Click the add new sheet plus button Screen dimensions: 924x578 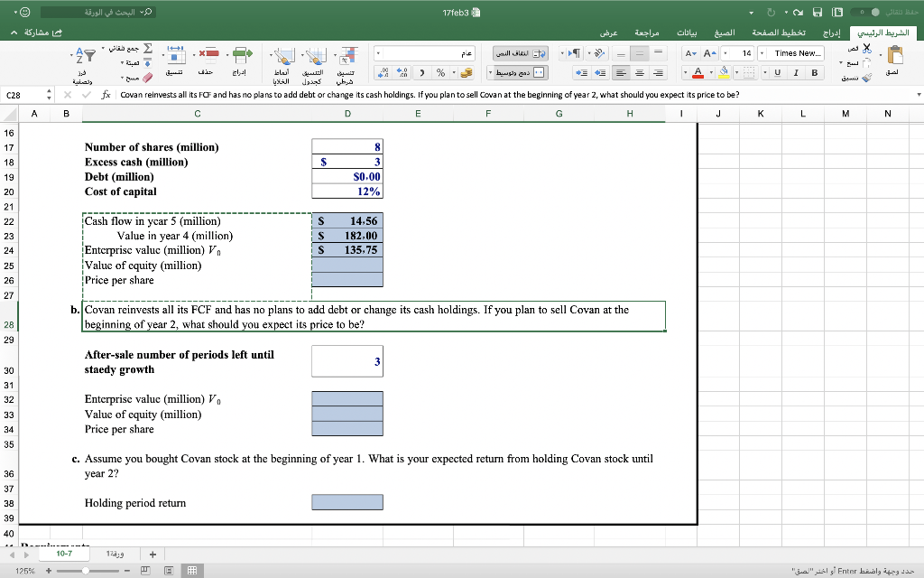pyautogui.click(x=153, y=554)
